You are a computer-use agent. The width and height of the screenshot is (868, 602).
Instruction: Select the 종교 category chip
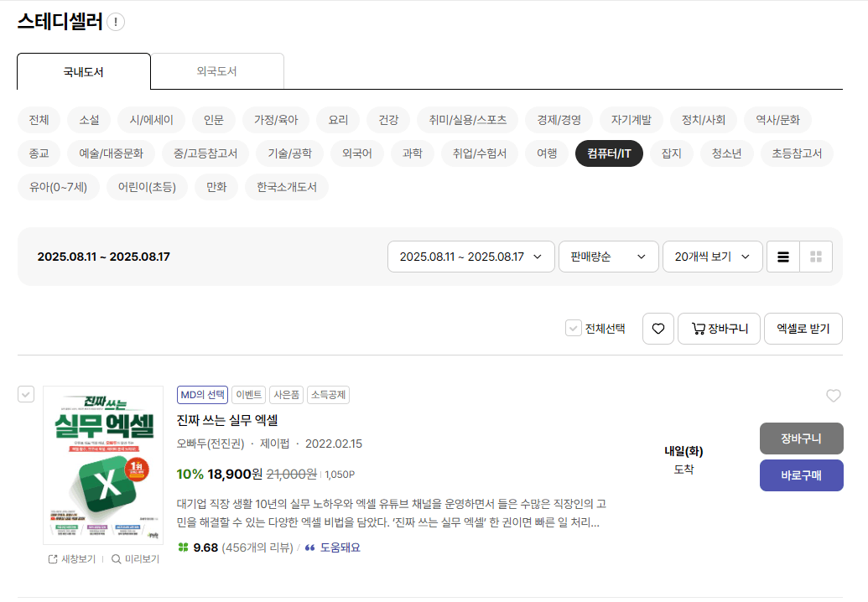click(39, 153)
